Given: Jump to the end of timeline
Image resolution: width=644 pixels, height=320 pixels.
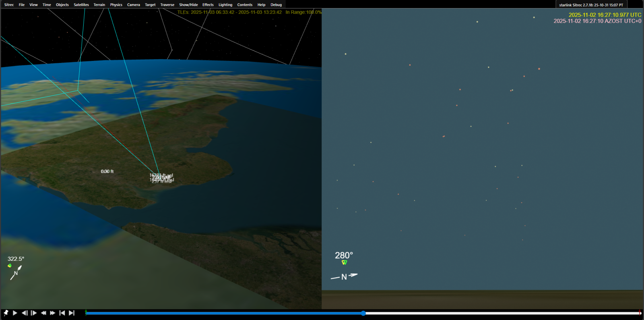Looking at the screenshot, I should click(72, 313).
